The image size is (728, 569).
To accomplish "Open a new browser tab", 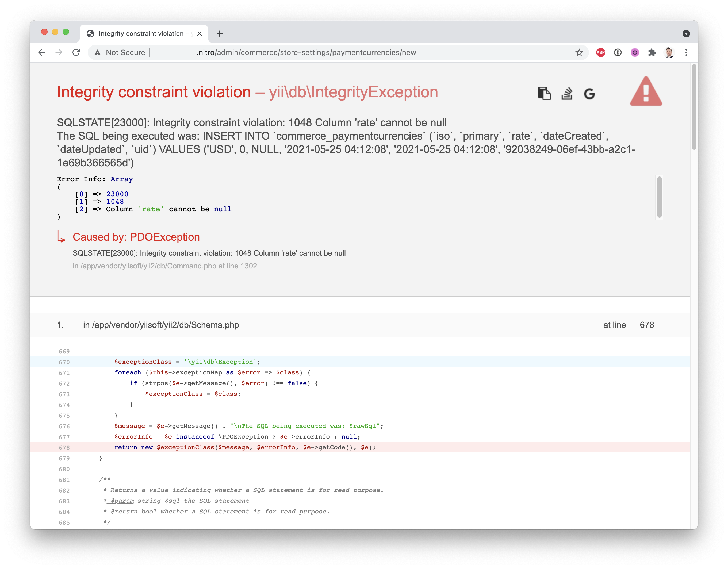I will coord(219,33).
